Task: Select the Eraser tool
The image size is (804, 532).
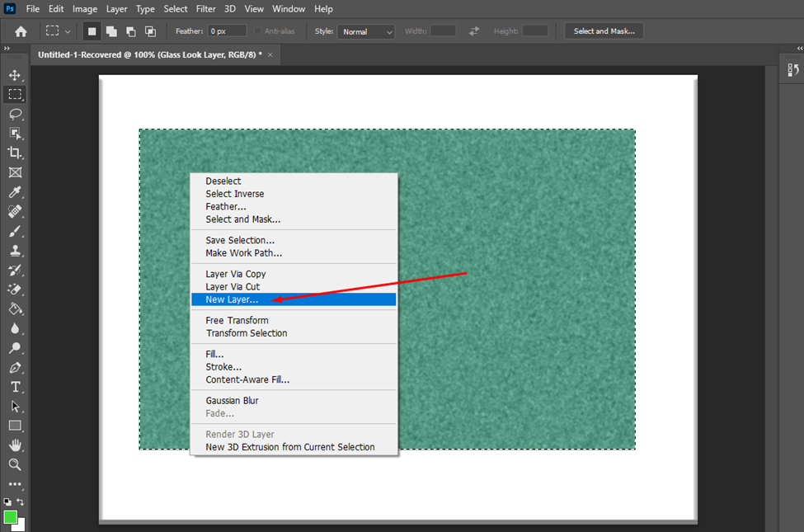Action: 15,290
